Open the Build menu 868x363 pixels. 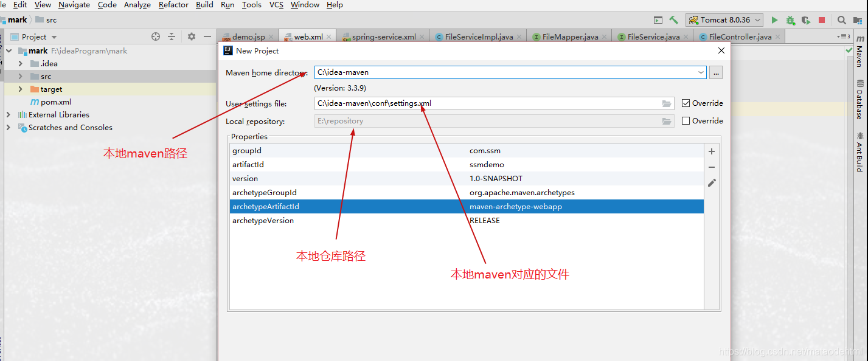pyautogui.click(x=204, y=5)
